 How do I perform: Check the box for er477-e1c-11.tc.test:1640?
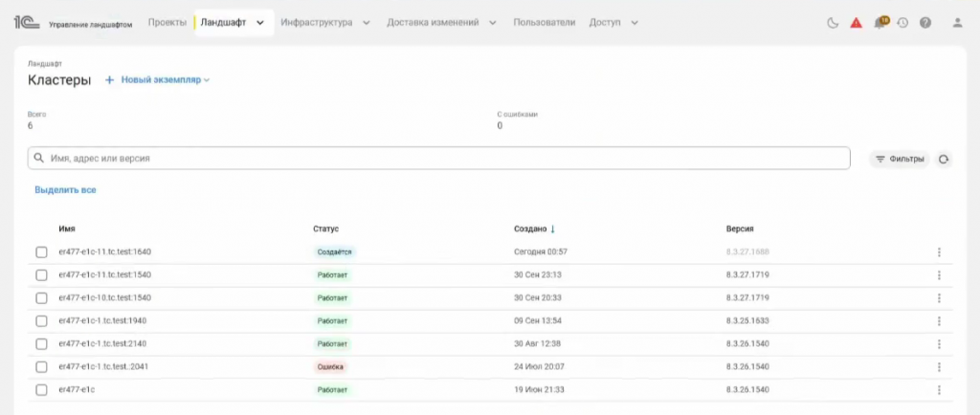coord(41,252)
